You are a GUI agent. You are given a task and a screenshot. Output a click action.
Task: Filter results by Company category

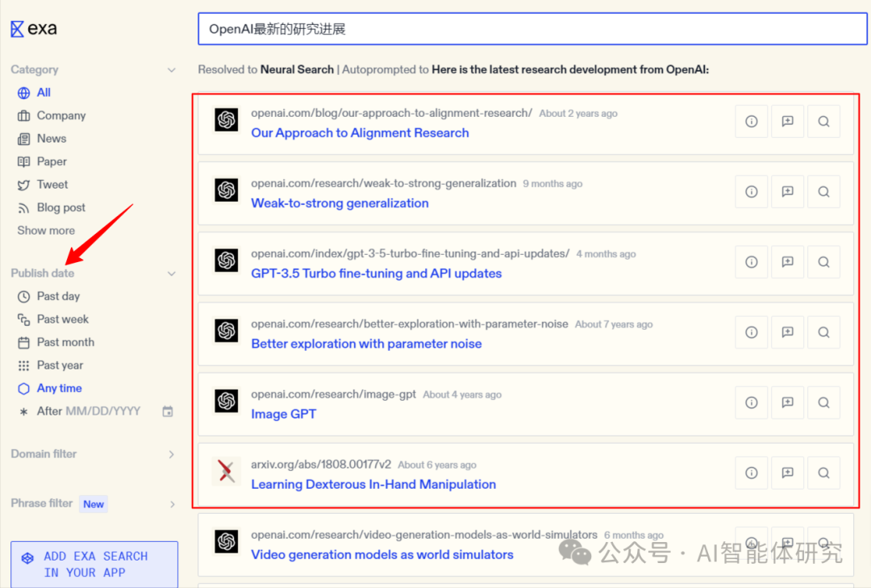[x=52, y=115]
